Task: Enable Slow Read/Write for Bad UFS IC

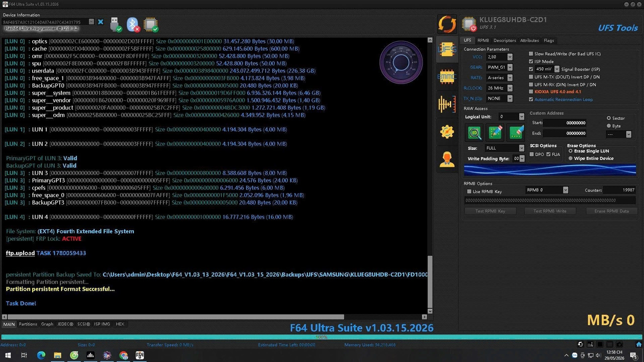Action: coord(531,54)
